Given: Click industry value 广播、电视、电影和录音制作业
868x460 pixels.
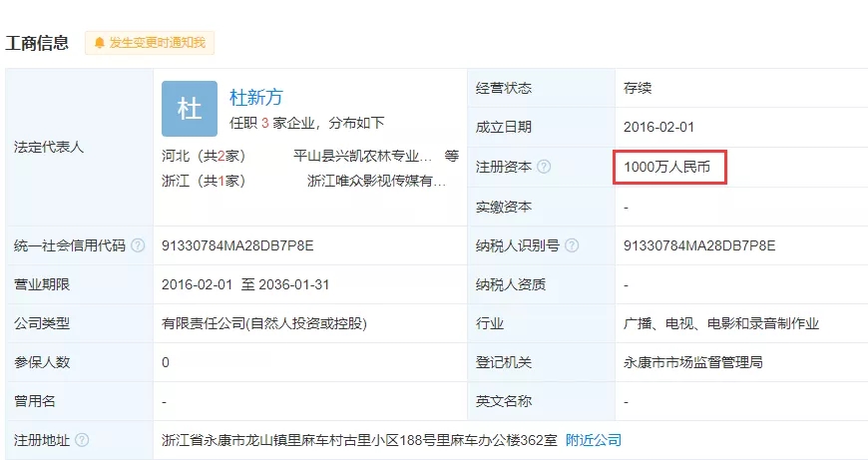Looking at the screenshot, I should tap(721, 323).
